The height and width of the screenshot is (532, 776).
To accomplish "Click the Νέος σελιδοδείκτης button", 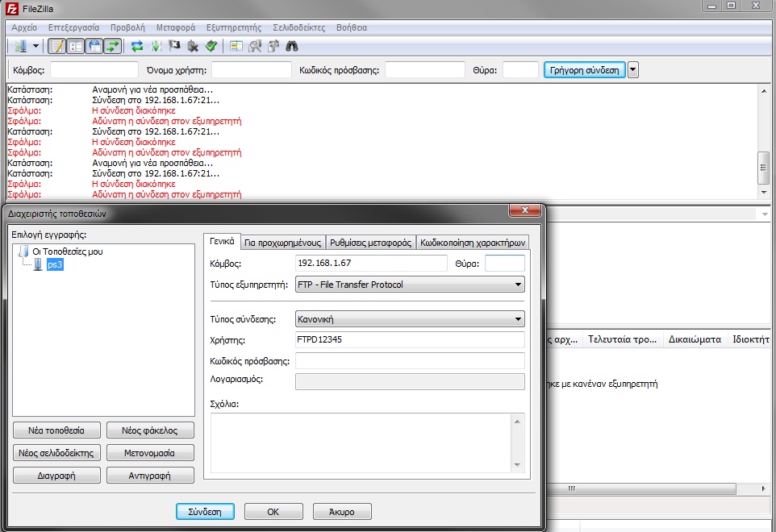I will (56, 453).
